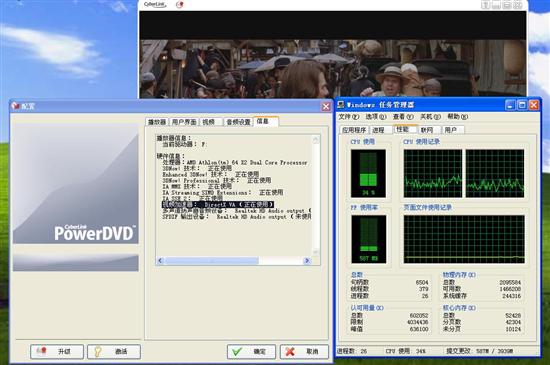Select the 性能 tab in Task Manager
The height and width of the screenshot is (365, 550).
[x=405, y=129]
